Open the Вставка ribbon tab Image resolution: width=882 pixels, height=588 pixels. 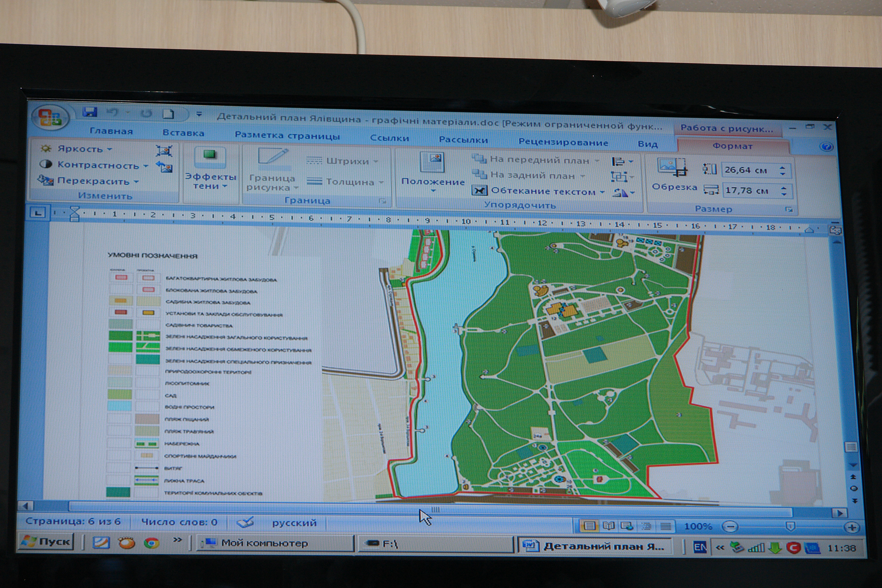(x=183, y=133)
